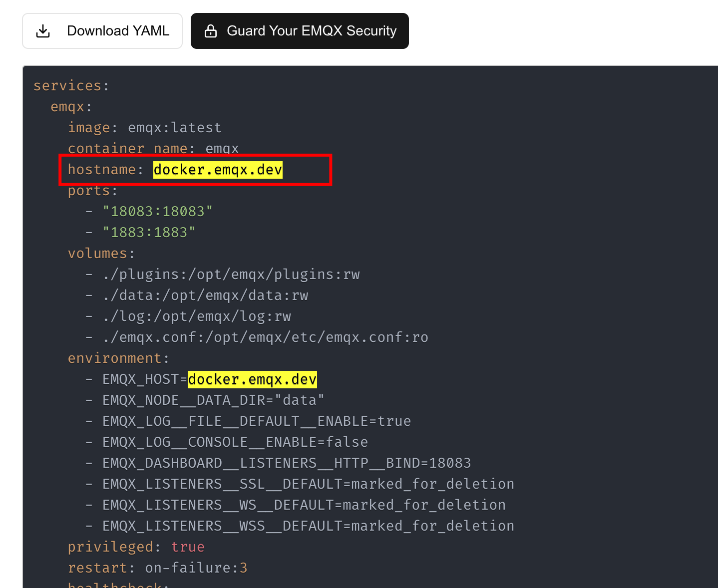This screenshot has height=588, width=718.
Task: Click the highlighted docker.emqx.dev hostname value
Action: coord(218,170)
